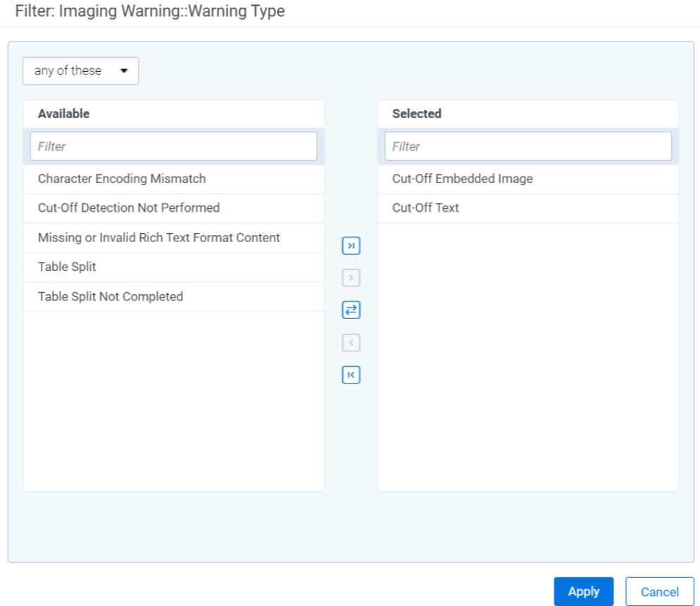
Task: Click the swap lists double-arrow icon
Action: [x=351, y=310]
